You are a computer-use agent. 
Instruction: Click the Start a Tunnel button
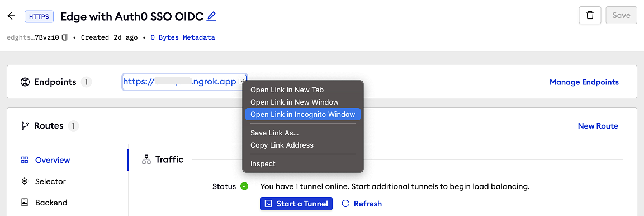[x=296, y=204]
